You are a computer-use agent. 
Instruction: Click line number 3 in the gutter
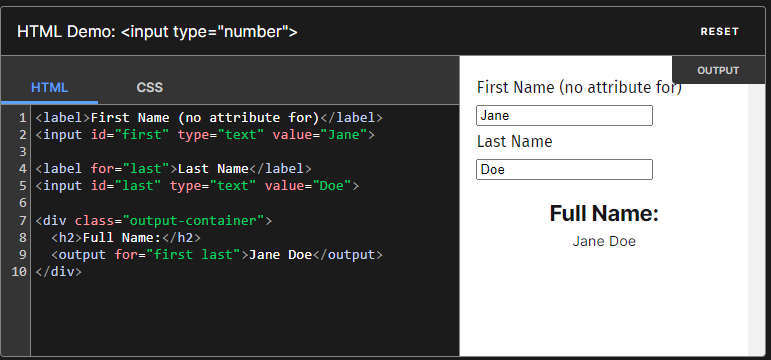(x=22, y=151)
